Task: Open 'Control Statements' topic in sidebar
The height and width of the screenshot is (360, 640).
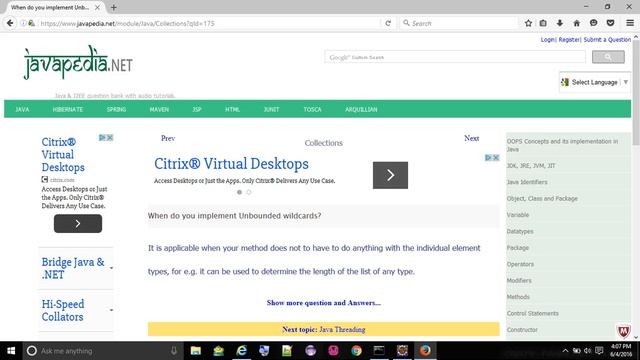Action: click(x=533, y=313)
